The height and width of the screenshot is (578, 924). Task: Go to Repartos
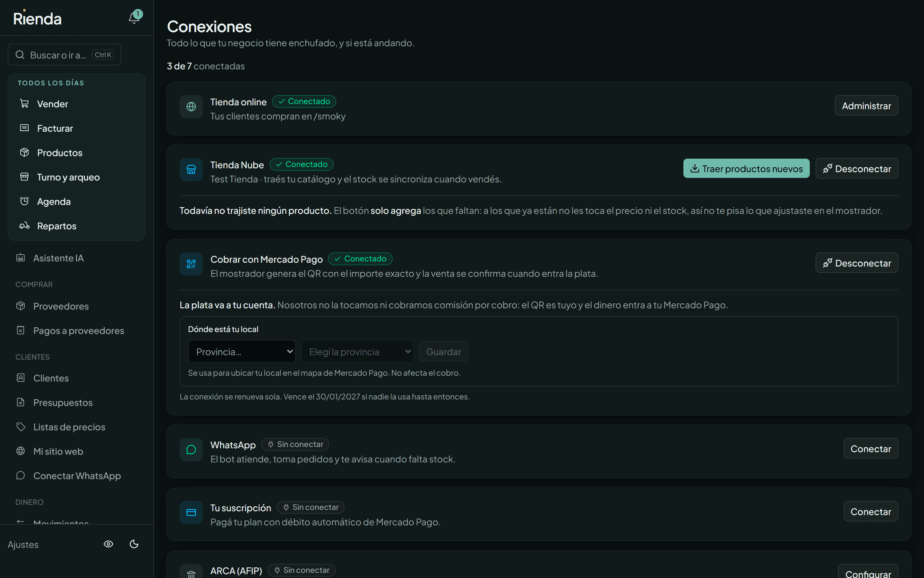click(76, 226)
